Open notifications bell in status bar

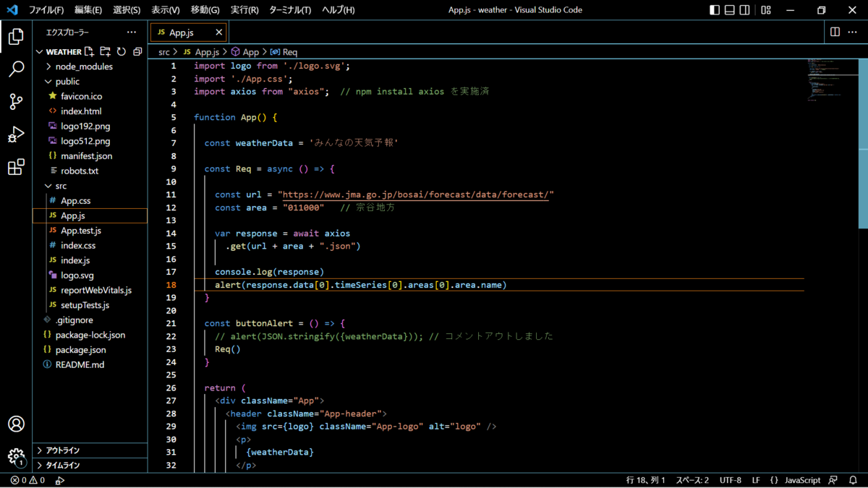(853, 480)
